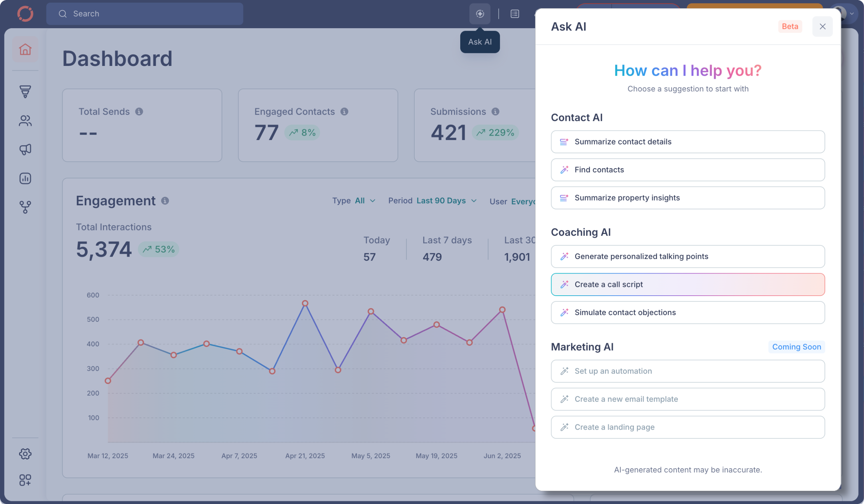
Task: Change the Period Last 90 Days dropdown
Action: [x=445, y=201]
